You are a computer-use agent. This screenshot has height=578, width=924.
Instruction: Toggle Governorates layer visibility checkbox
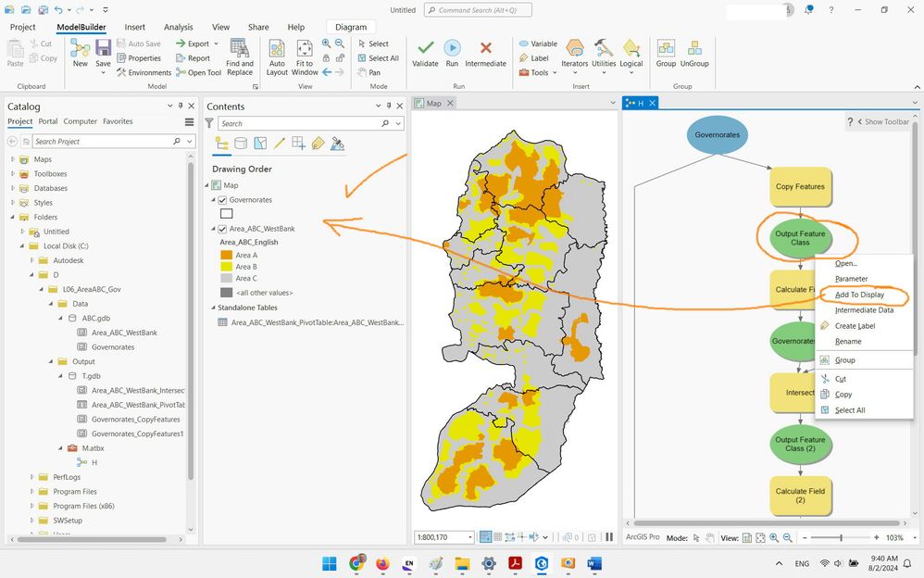click(222, 200)
